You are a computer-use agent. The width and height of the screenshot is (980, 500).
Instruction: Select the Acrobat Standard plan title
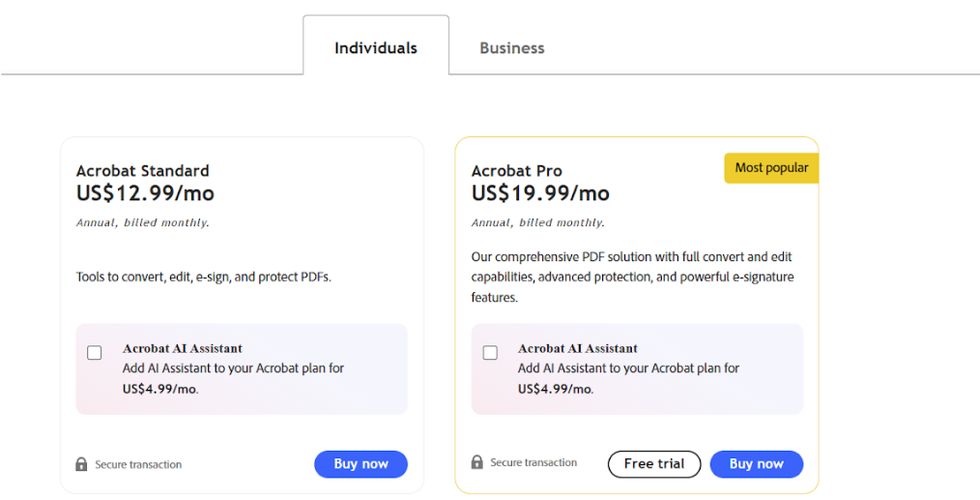point(143,171)
